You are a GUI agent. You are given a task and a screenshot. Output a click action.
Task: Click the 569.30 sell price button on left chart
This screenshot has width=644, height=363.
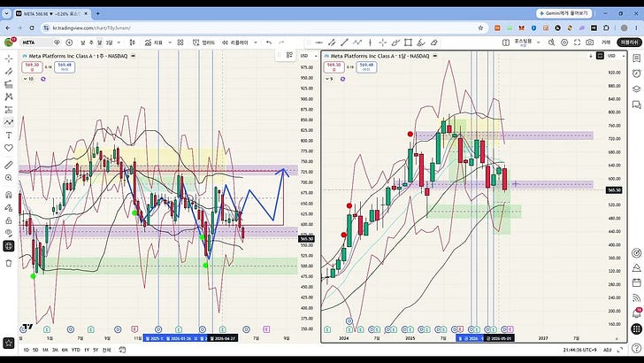pos(32,66)
